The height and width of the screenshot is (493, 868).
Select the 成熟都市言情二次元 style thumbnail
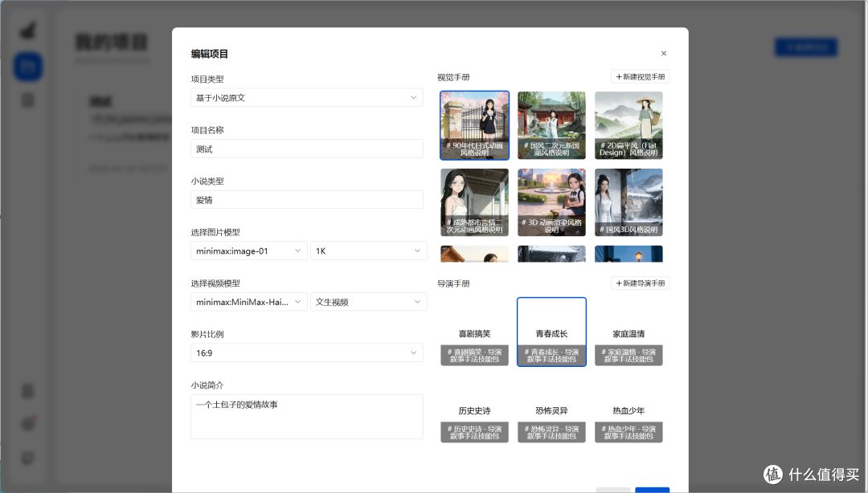[474, 202]
